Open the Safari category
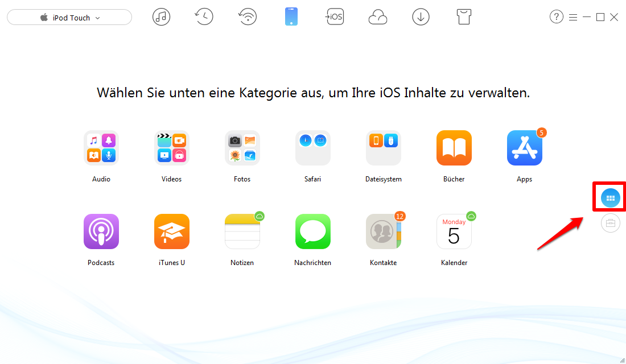 click(x=312, y=148)
